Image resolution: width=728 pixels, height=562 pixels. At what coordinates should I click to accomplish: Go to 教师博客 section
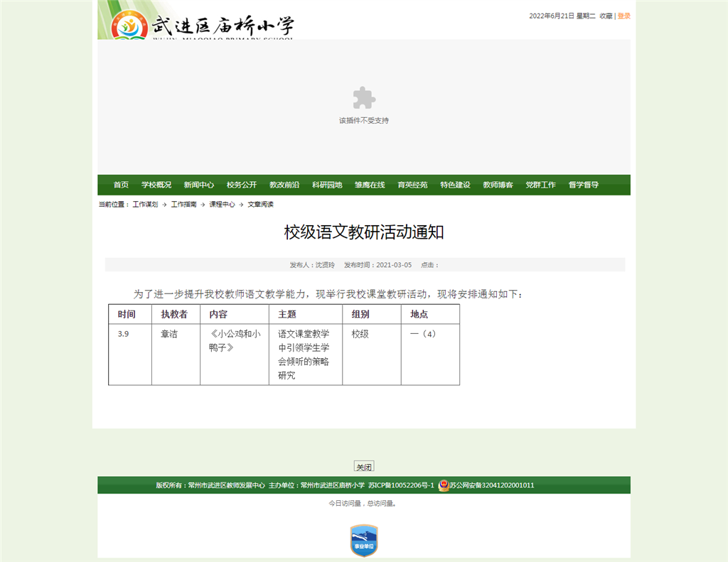point(498,185)
